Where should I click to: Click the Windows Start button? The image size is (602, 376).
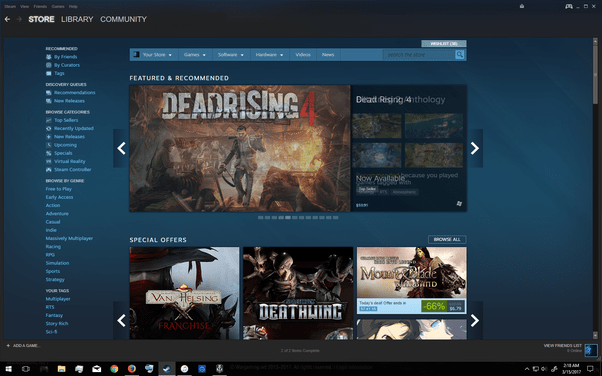[x=8, y=369]
